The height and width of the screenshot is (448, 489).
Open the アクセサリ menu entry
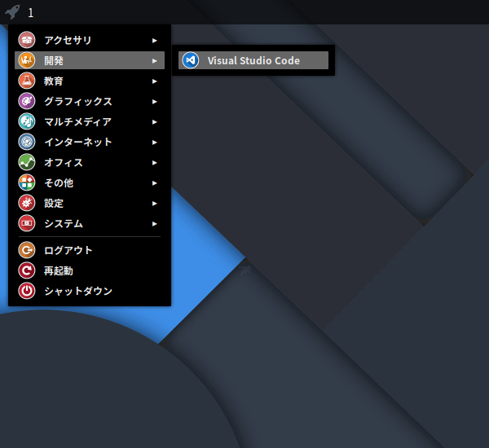(x=90, y=40)
